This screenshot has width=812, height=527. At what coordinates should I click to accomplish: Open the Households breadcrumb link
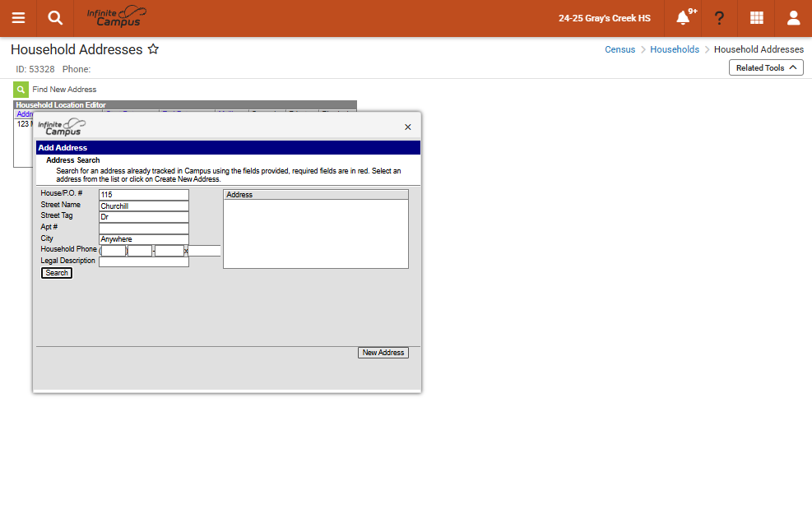click(675, 49)
